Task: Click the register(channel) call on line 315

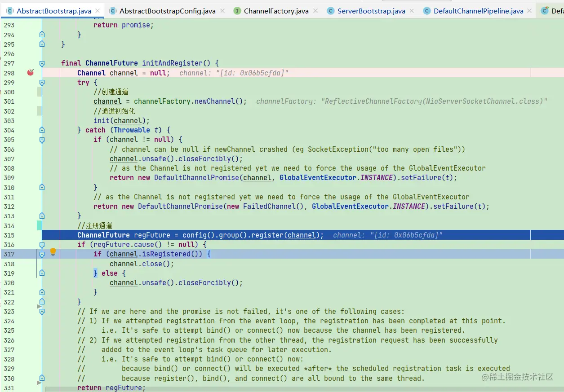Action: (285, 235)
